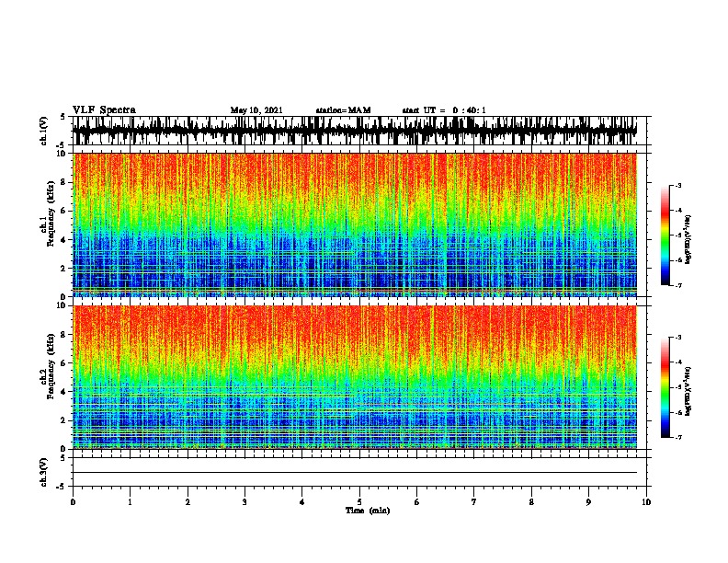Click the flat ch.3 voltage trace line

[x=355, y=473]
